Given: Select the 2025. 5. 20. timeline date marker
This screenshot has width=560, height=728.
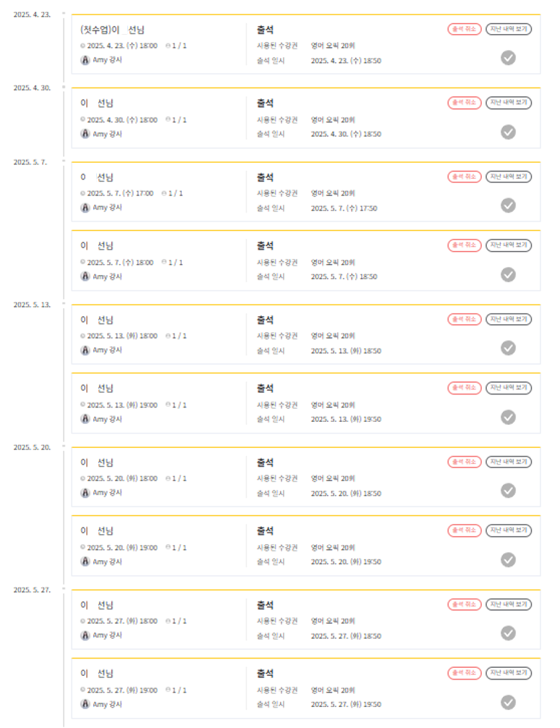Looking at the screenshot, I should pyautogui.click(x=32, y=447).
